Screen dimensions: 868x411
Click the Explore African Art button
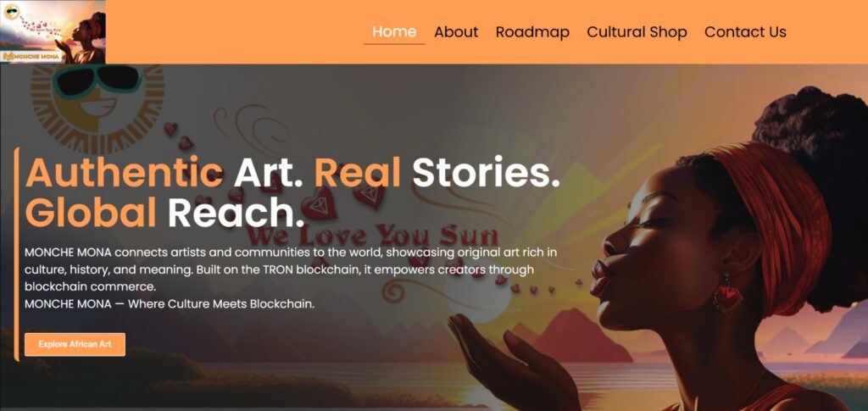[x=75, y=344]
